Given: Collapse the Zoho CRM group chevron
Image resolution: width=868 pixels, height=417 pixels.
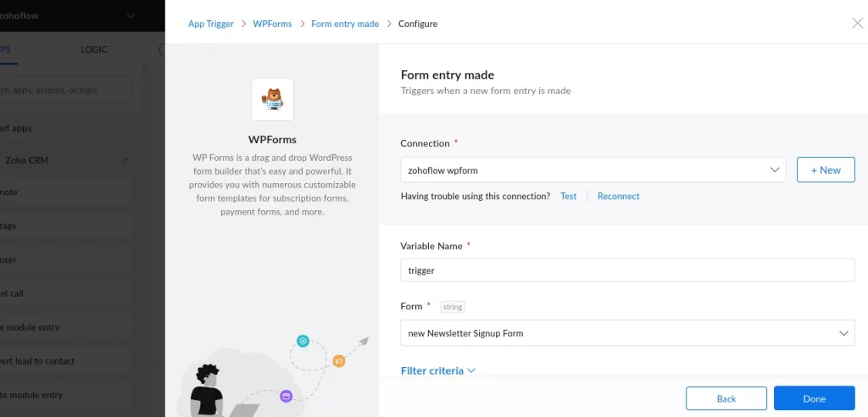Looking at the screenshot, I should point(125,160).
